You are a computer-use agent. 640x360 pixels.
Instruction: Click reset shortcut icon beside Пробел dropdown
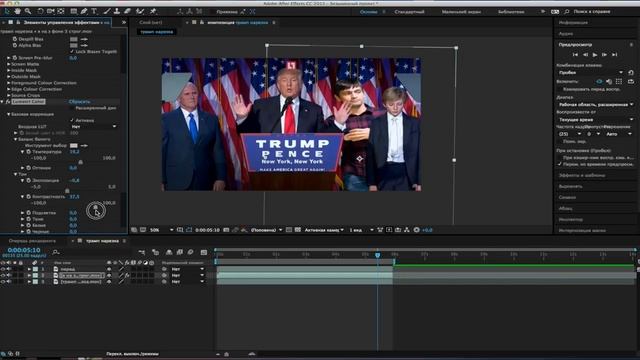631,73
